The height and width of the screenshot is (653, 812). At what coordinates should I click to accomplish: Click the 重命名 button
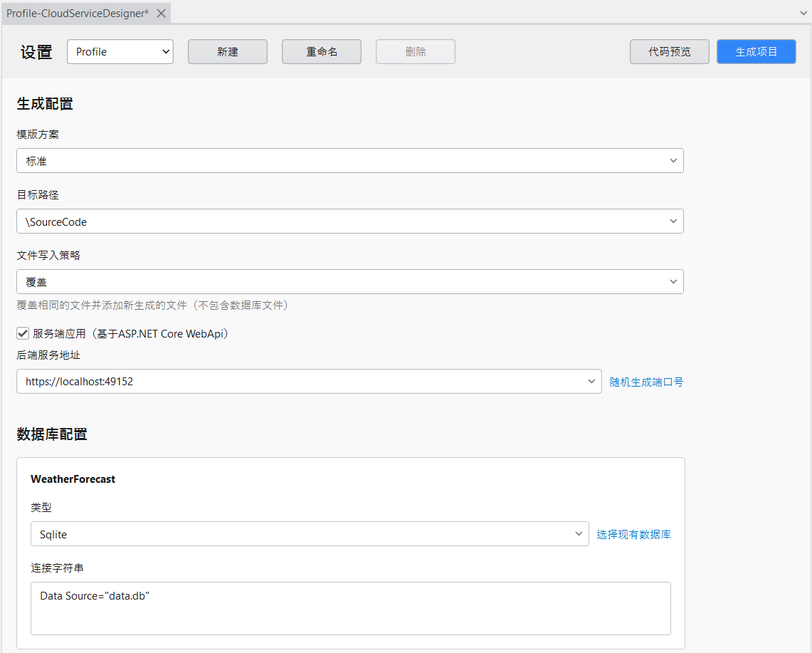[x=322, y=52]
